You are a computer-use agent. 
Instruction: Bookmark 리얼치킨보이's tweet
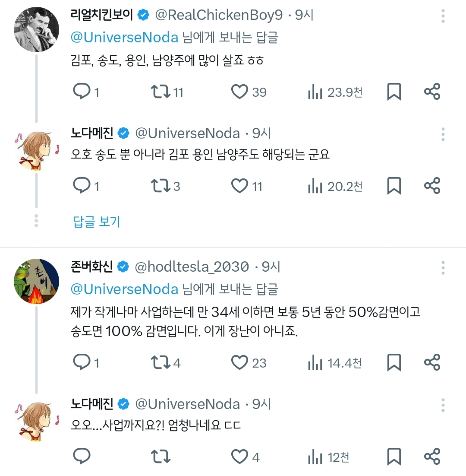[393, 91]
